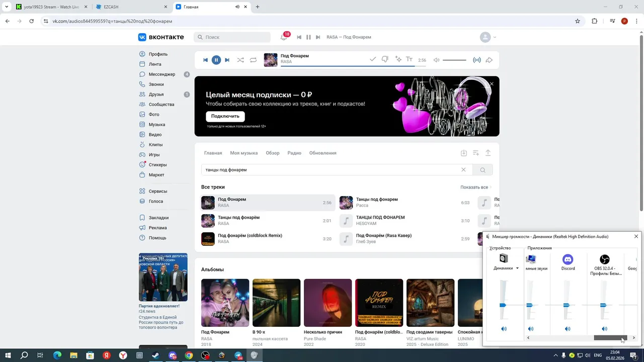This screenshot has width=644, height=362.
Task: Open browser extensions puzzle icon
Action: tap(594, 21)
